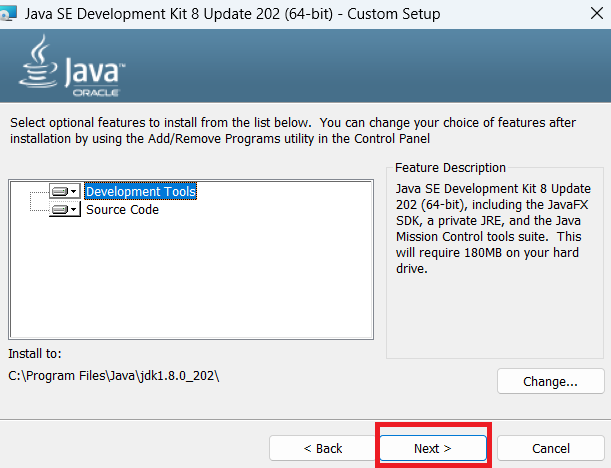Select the Source Code tree item
Screen dimensions: 611x468
pyautogui.click(x=122, y=210)
